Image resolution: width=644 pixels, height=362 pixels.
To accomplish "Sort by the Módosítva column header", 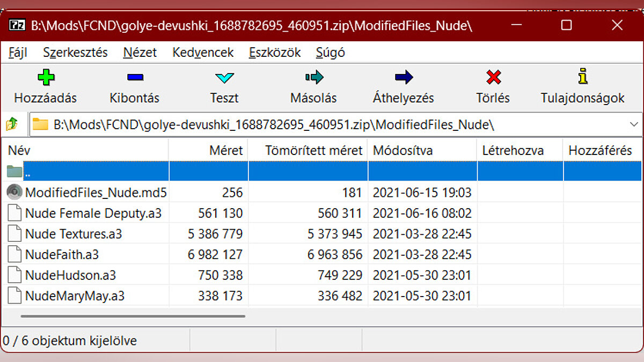I will (402, 151).
